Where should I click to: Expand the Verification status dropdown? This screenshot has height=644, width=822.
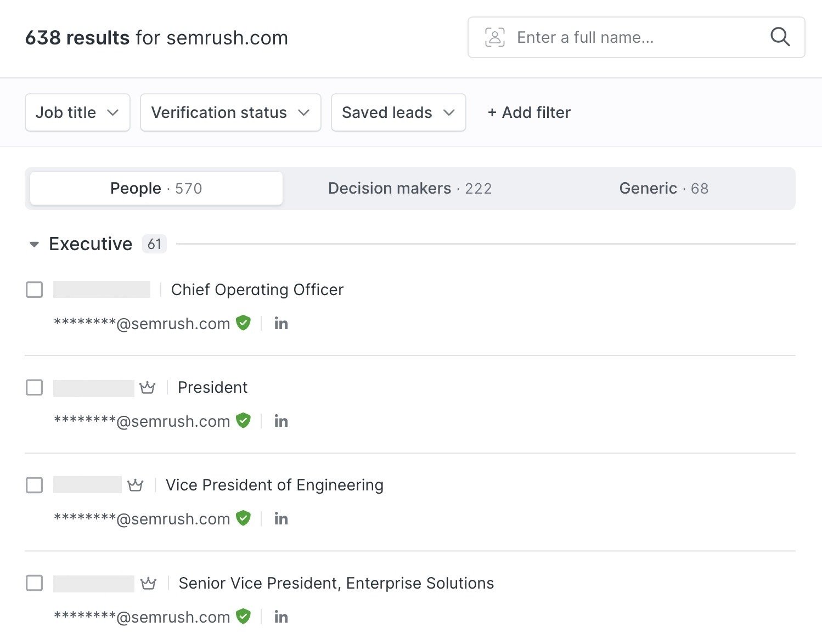(230, 112)
